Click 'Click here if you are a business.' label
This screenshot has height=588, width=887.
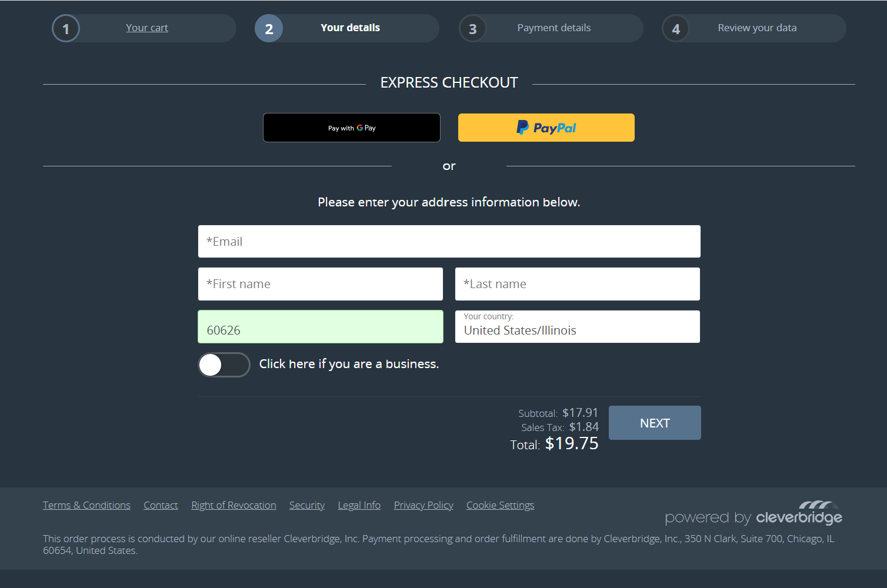pos(349,364)
